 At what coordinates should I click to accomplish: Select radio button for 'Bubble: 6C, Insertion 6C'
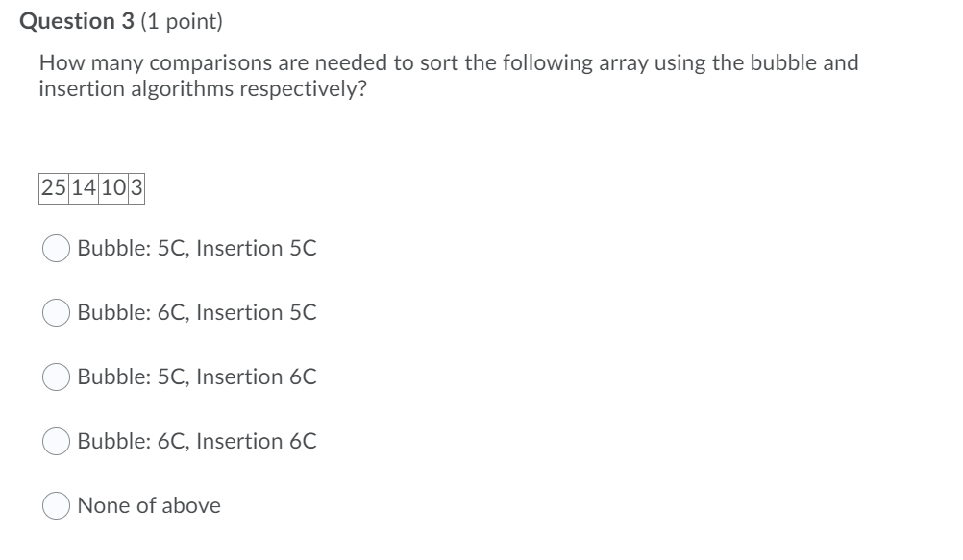[x=57, y=442]
